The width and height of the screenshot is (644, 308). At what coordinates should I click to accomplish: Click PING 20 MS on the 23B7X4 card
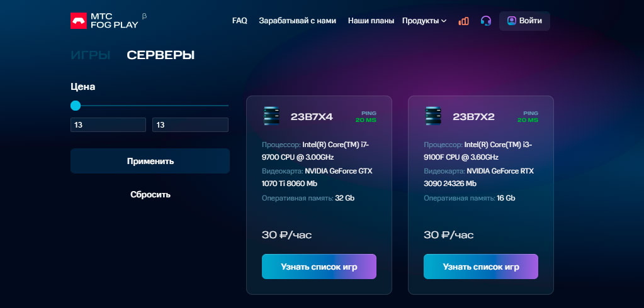(366, 117)
